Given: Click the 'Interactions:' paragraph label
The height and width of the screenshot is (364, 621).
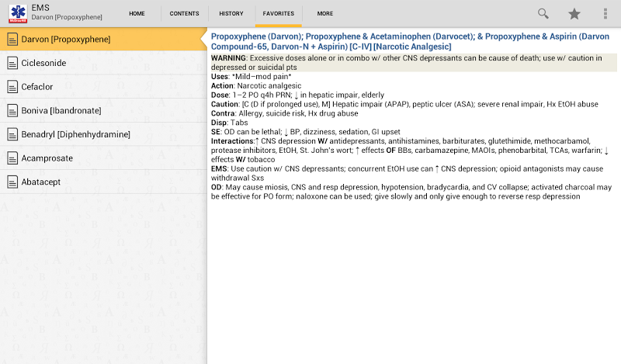Looking at the screenshot, I should [x=232, y=141].
